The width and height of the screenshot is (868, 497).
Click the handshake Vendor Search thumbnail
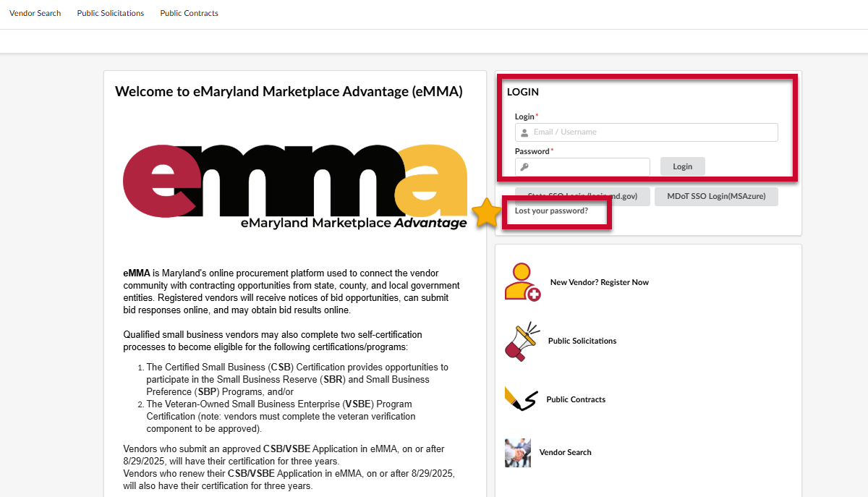(x=518, y=452)
